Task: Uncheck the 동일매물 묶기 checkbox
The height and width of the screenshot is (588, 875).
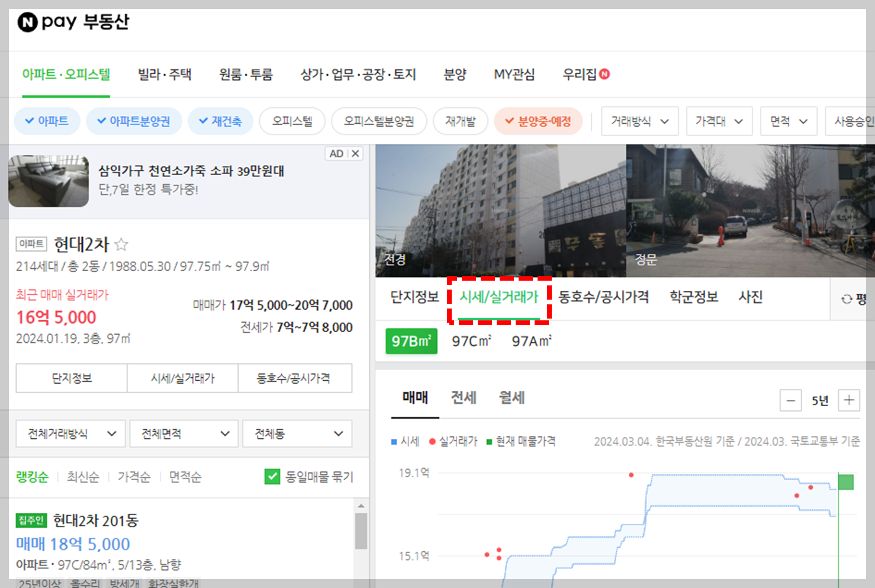Action: pyautogui.click(x=272, y=476)
